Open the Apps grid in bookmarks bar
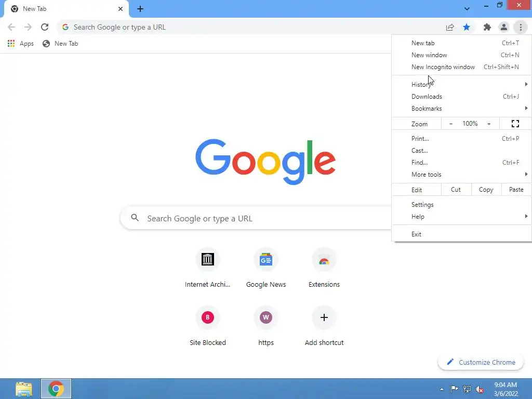This screenshot has height=399, width=532. click(21, 44)
